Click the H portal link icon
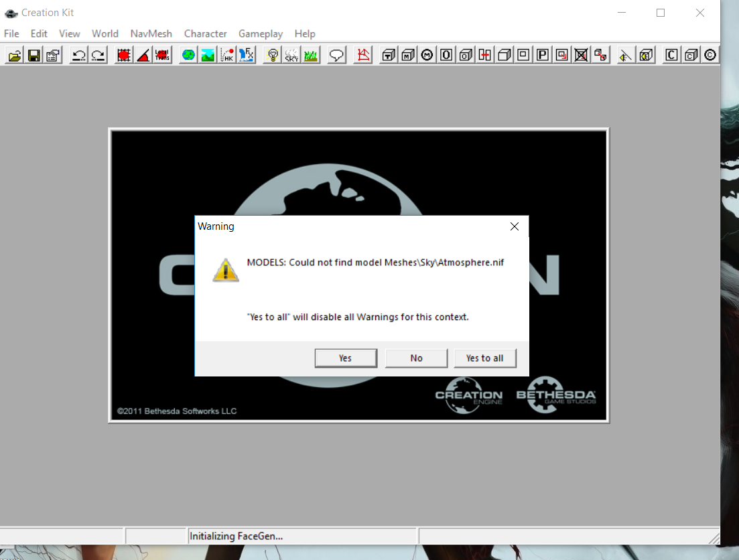The height and width of the screenshot is (560, 739). pos(485,55)
